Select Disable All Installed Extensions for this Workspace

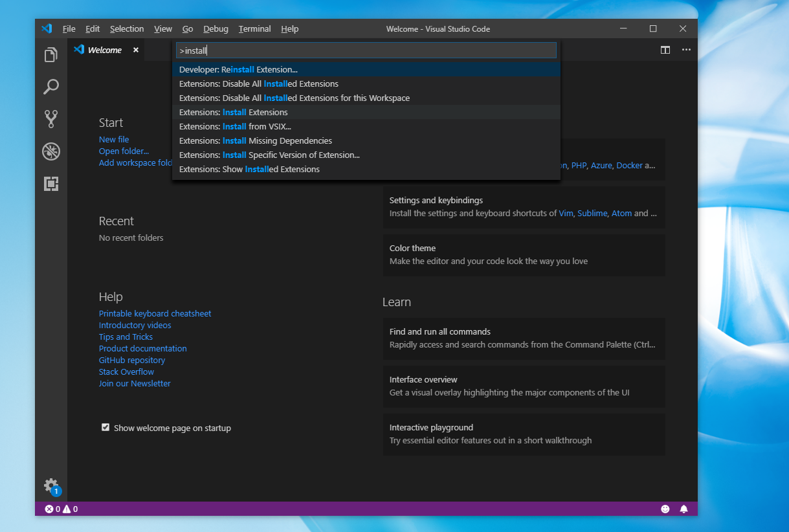(366, 98)
